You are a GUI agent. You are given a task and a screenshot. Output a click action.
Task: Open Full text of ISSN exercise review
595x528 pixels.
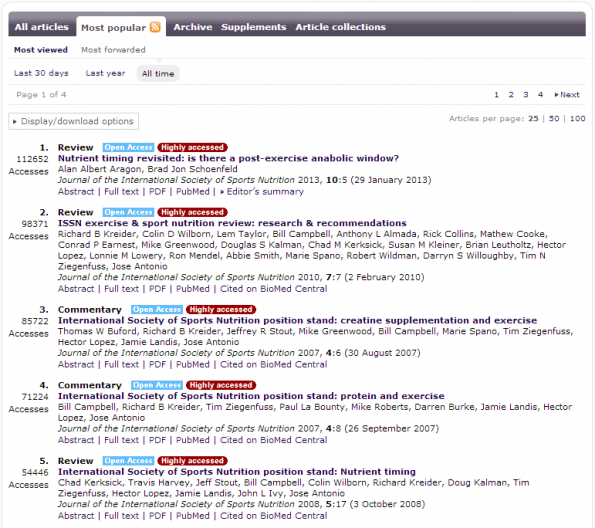[x=121, y=289]
